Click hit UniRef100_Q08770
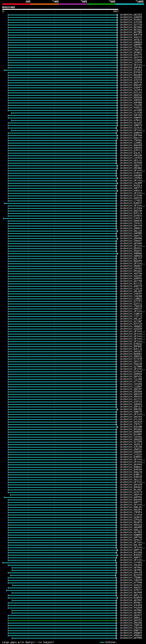 (131, 55)
